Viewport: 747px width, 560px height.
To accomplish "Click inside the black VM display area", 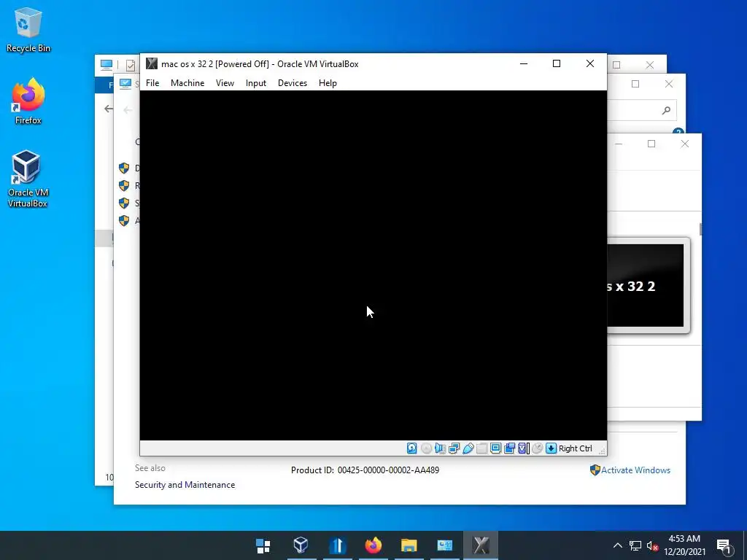I will [373, 265].
